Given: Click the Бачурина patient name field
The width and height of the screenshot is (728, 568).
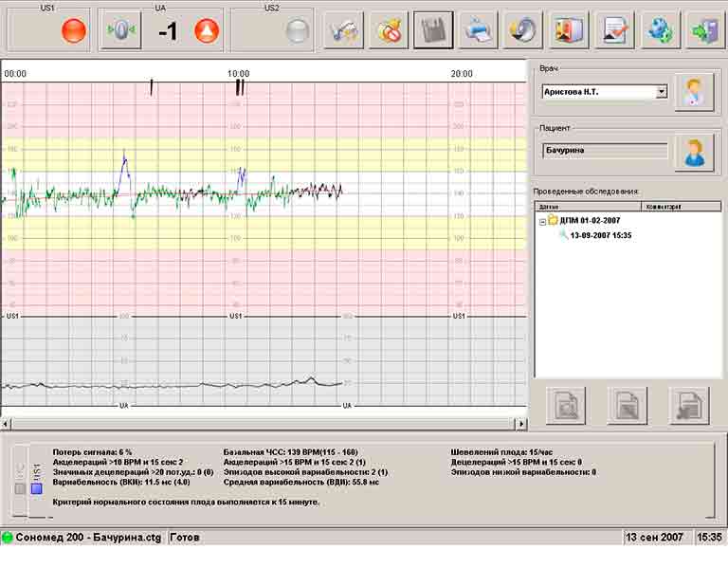Looking at the screenshot, I should tap(605, 150).
